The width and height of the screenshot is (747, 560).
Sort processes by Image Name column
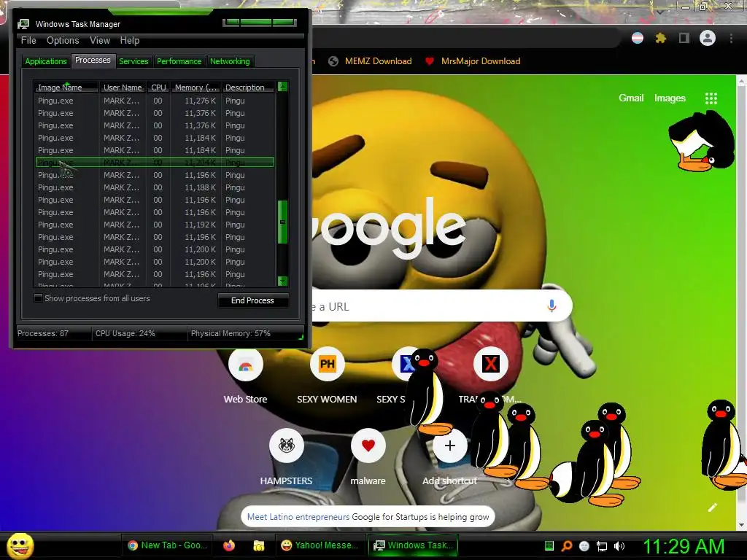[x=66, y=87]
